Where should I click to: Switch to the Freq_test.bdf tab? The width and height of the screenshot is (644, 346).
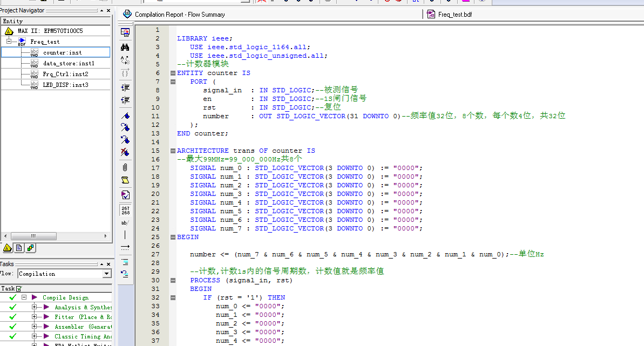tap(456, 15)
